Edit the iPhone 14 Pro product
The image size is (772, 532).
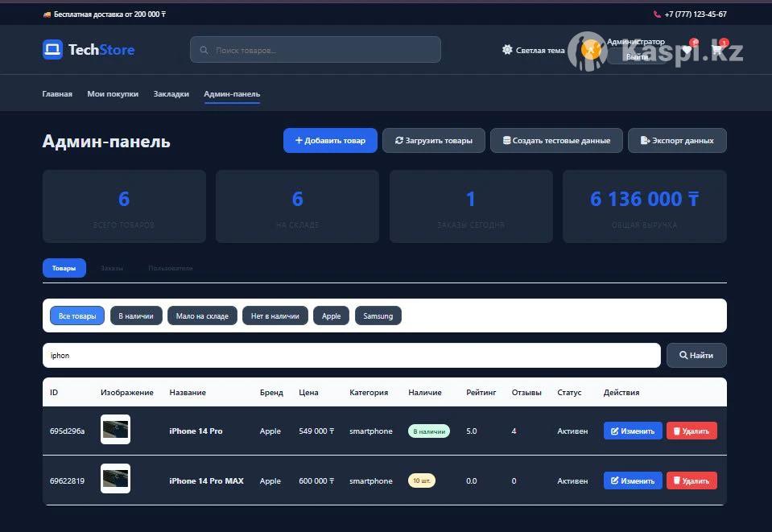pos(632,431)
